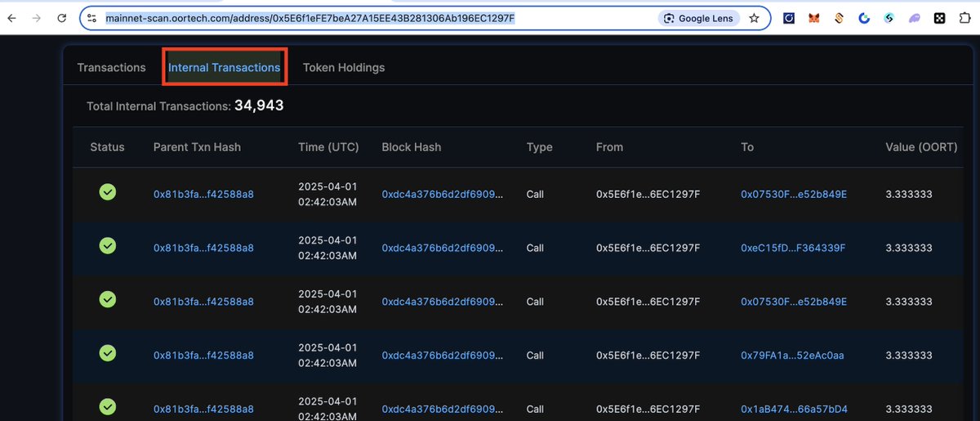Click the timestamp in 0x79FA1a row

tap(327, 356)
